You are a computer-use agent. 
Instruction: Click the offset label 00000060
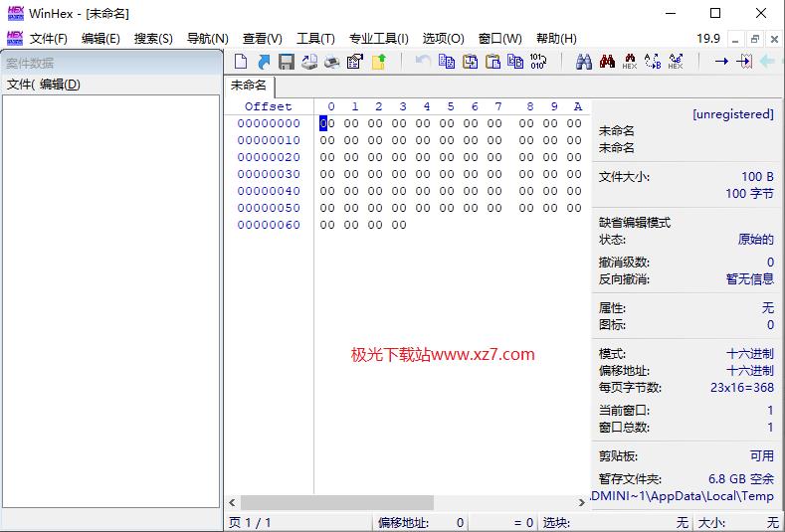(x=269, y=225)
